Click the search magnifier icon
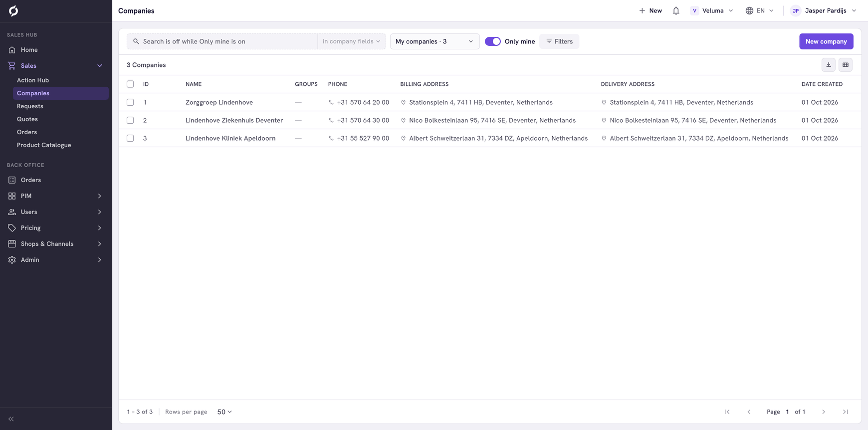 coord(136,41)
